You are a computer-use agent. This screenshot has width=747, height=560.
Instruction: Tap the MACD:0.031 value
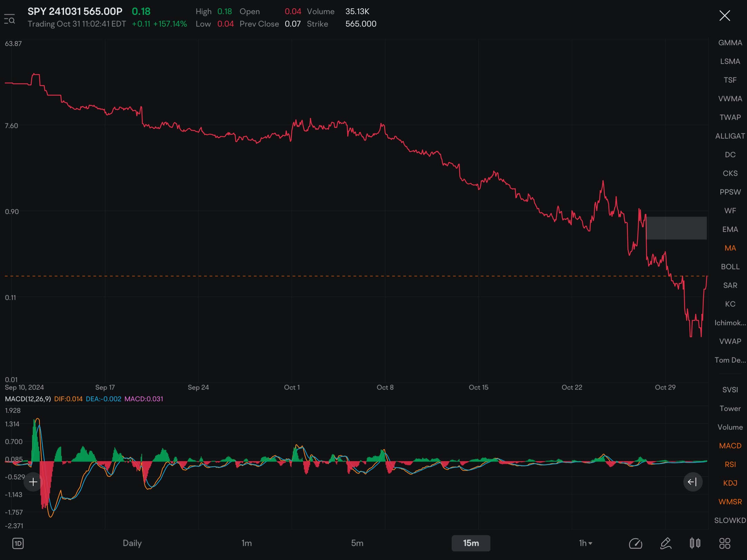(x=144, y=399)
